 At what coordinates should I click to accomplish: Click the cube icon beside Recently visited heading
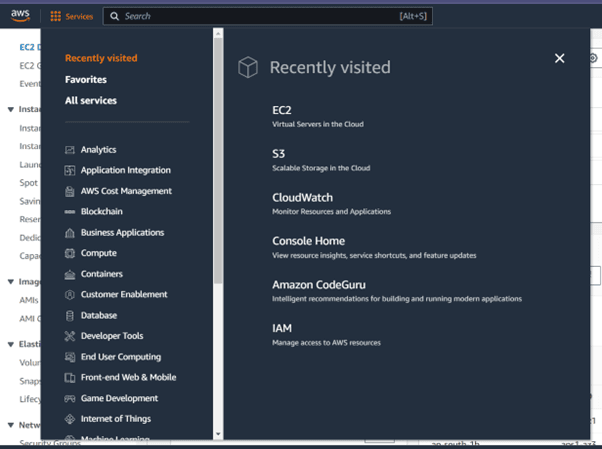[248, 67]
